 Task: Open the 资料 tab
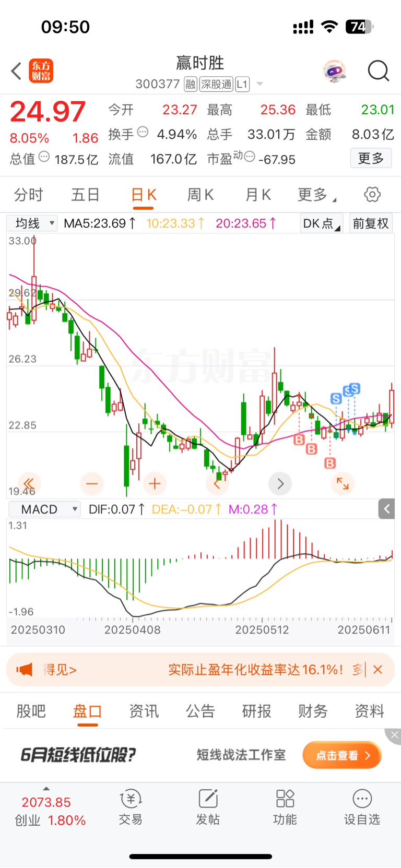[370, 711]
